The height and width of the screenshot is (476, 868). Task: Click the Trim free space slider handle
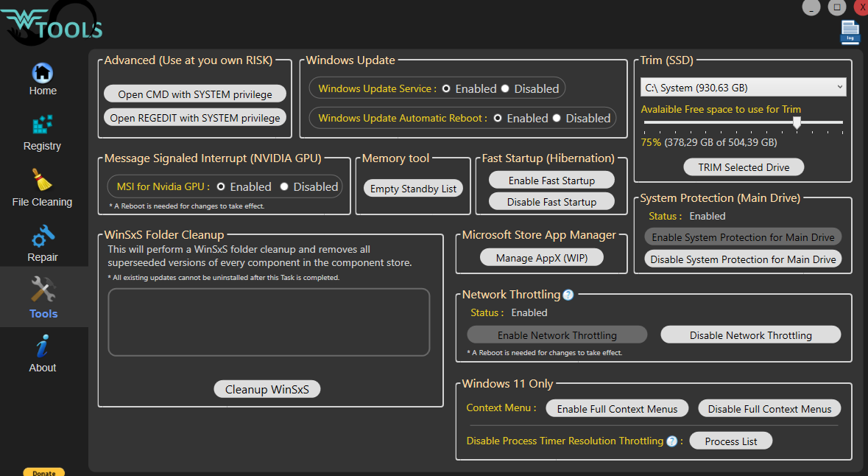(x=797, y=122)
